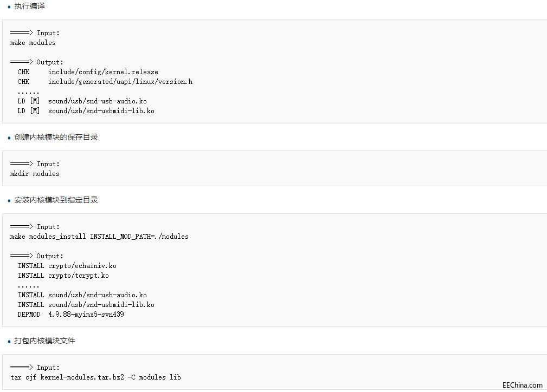Image resolution: width=547 pixels, height=392 pixels.
Task: Click the "make modules" command line
Action: click(x=33, y=43)
